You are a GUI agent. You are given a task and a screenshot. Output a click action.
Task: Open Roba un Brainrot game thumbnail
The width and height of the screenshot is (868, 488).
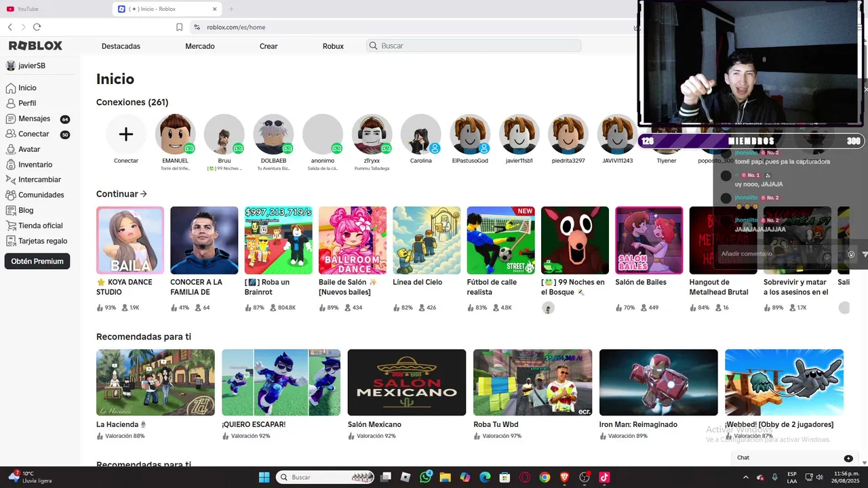pyautogui.click(x=278, y=240)
